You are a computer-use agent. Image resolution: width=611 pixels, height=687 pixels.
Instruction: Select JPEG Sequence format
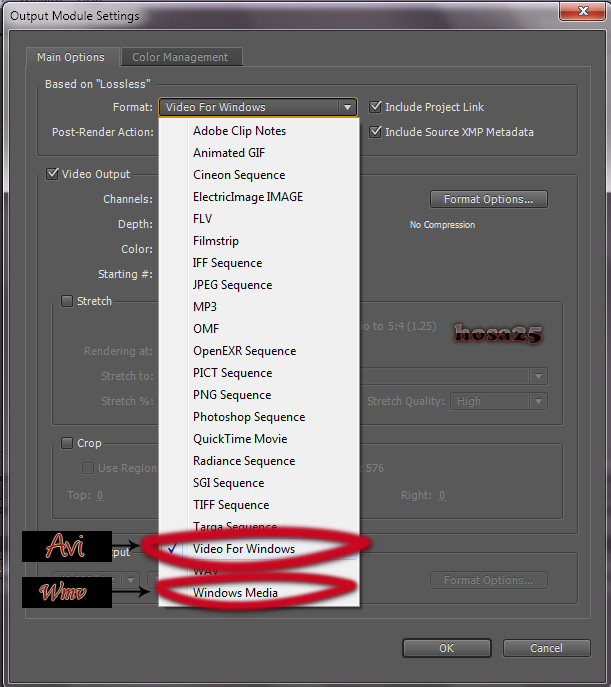point(259,285)
